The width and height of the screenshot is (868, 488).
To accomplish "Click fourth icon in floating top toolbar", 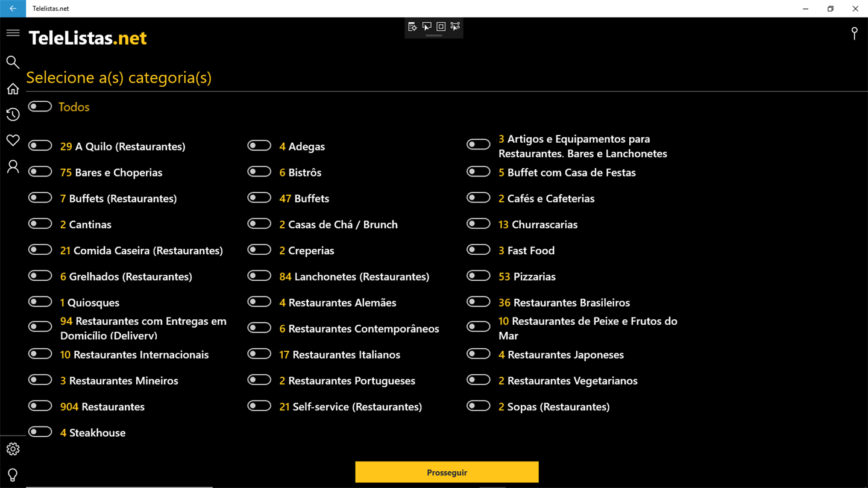I will coord(455,27).
